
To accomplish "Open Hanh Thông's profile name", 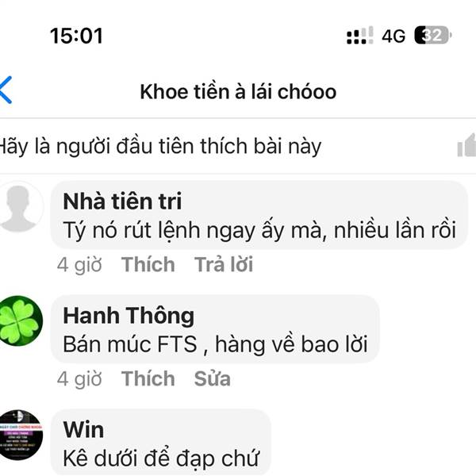I will click(x=129, y=316).
